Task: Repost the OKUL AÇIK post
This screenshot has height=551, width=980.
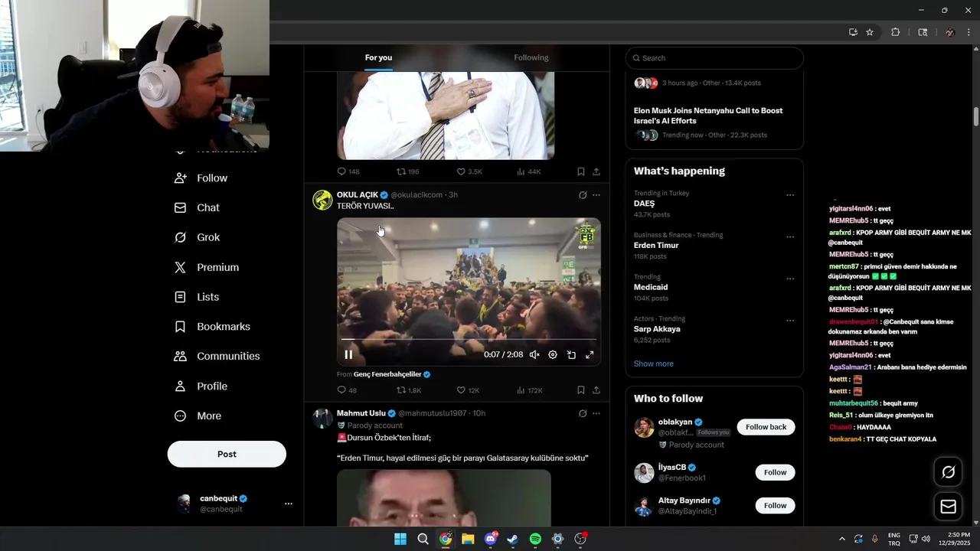Action: 408,390
